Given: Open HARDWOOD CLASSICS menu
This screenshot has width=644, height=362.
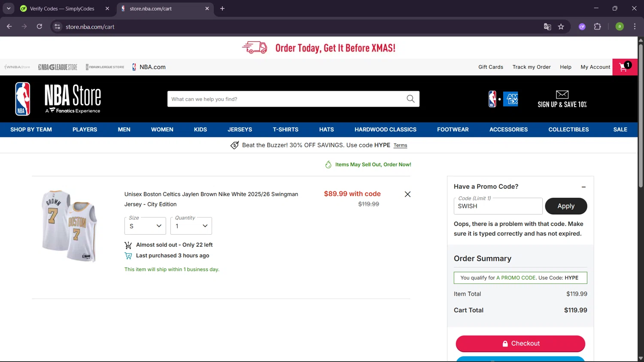Looking at the screenshot, I should tap(386, 130).
